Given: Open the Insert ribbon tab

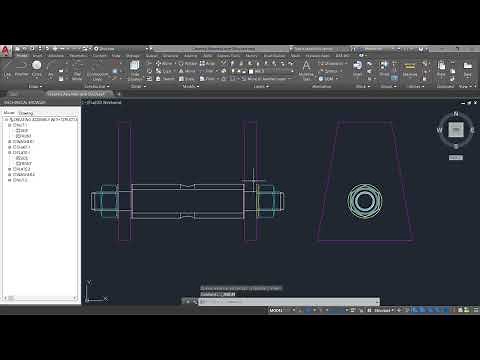Looking at the screenshot, I should 37,56.
